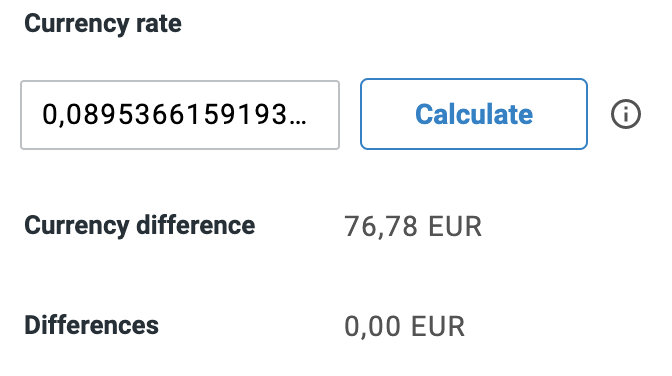Show details via the info circle icon

click(625, 114)
